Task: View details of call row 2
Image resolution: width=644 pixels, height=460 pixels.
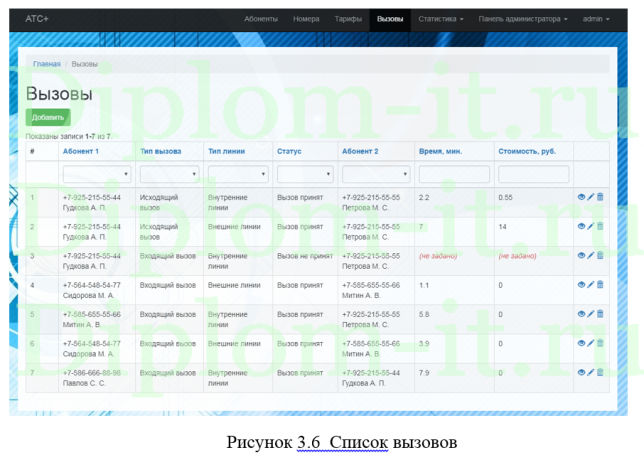Action: [x=581, y=226]
